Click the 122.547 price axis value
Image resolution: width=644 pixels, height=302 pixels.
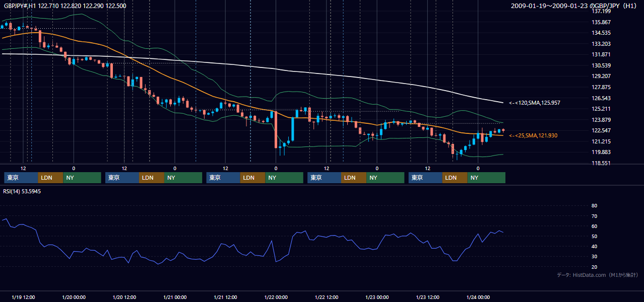601,130
